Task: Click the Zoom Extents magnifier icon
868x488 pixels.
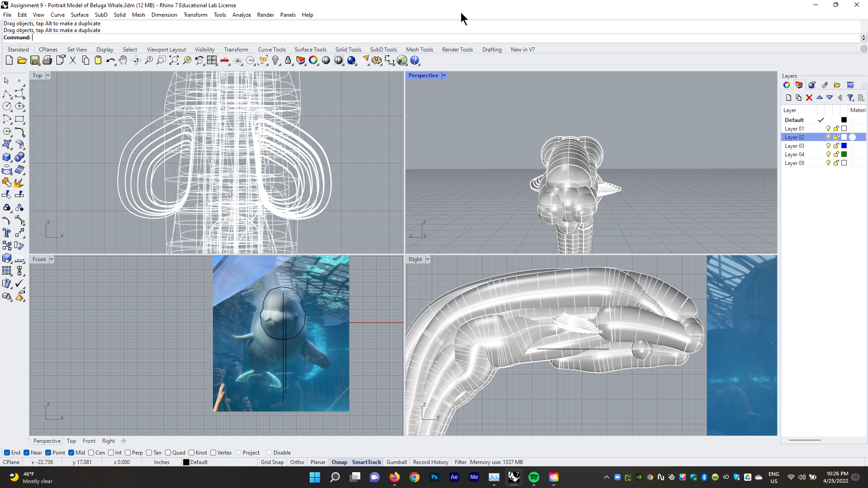Action: [174, 60]
